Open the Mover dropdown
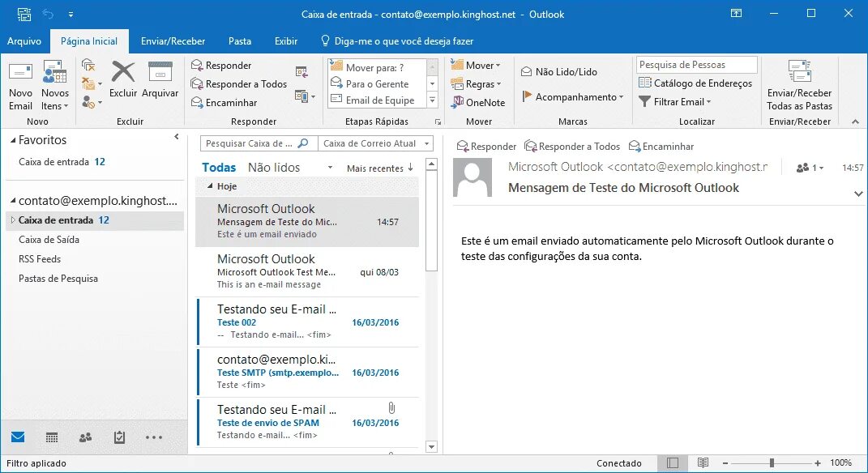This screenshot has height=473, width=868. pyautogui.click(x=476, y=66)
